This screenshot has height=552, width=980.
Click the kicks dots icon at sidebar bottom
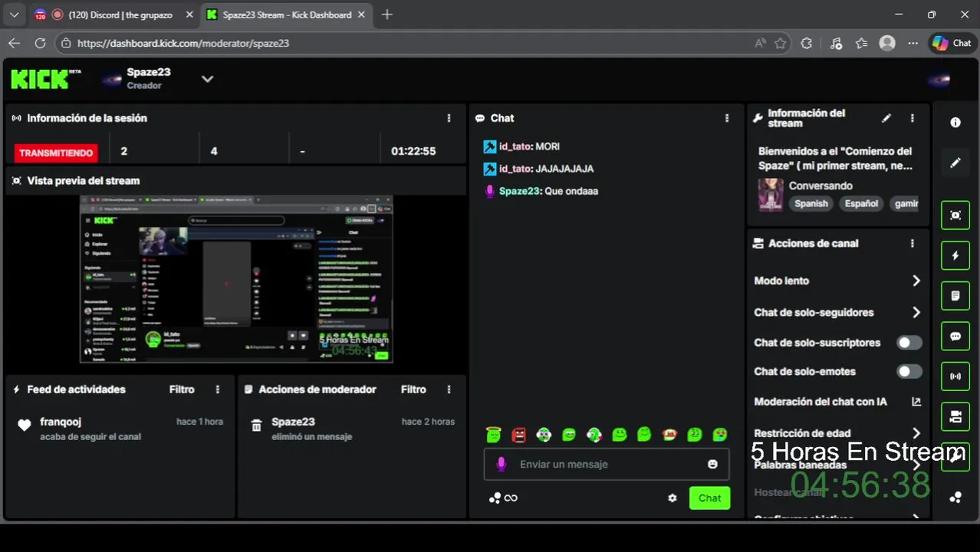pos(955,498)
